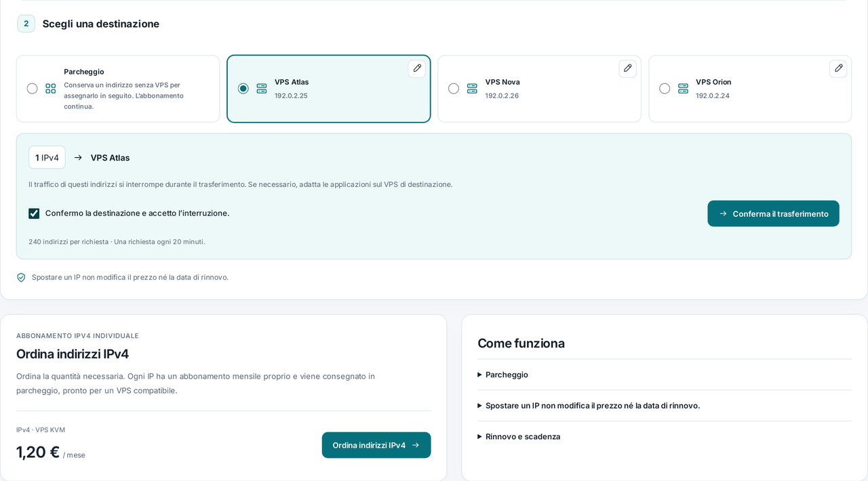Image resolution: width=868 pixels, height=481 pixels.
Task: Click the 'Come funziona' heading
Action: 521,343
